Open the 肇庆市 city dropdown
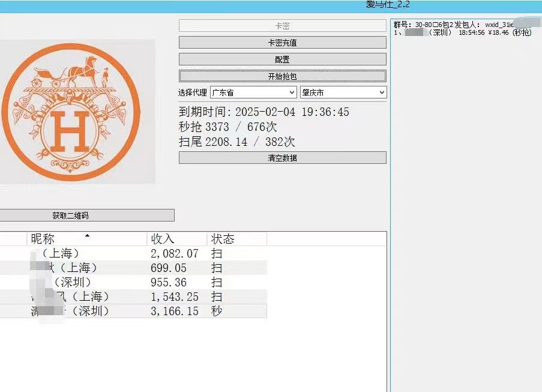The width and height of the screenshot is (542, 392). pyautogui.click(x=343, y=92)
